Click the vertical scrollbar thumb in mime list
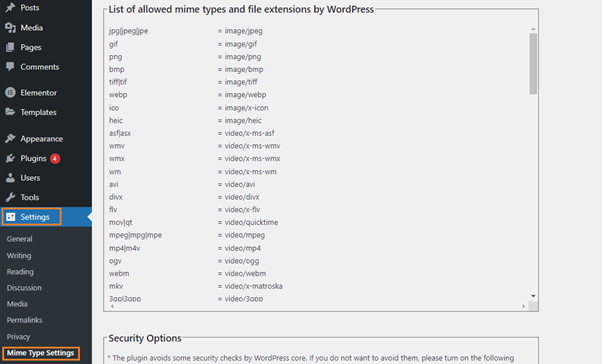Viewport: 602px width, 364px height. pyautogui.click(x=533, y=64)
